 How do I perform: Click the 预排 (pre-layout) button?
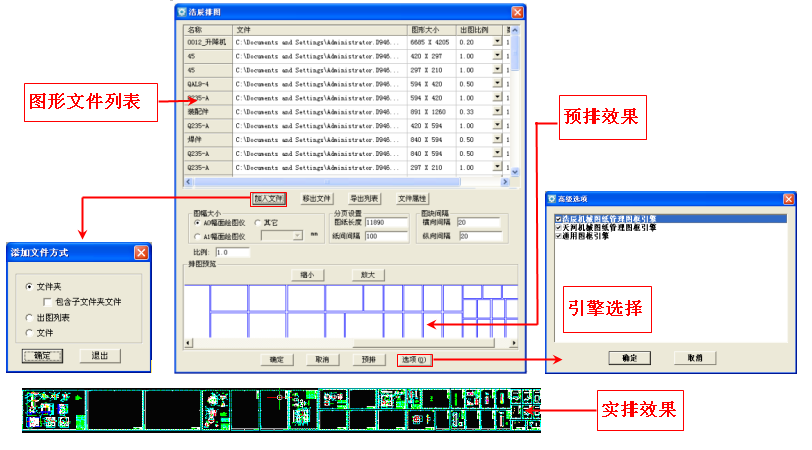tap(368, 359)
